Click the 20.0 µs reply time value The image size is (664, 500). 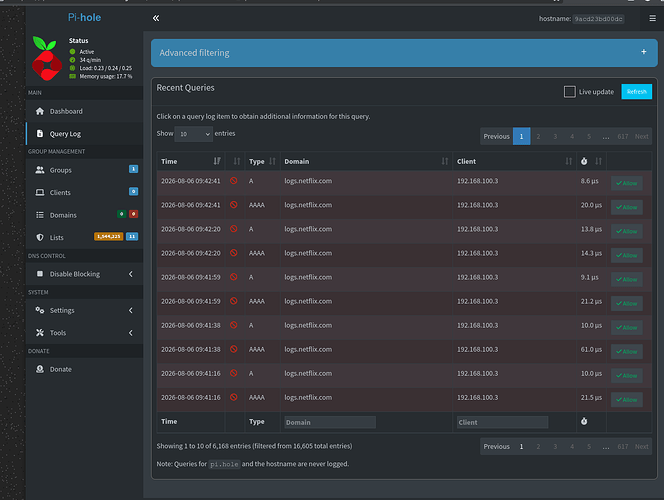pyautogui.click(x=591, y=205)
